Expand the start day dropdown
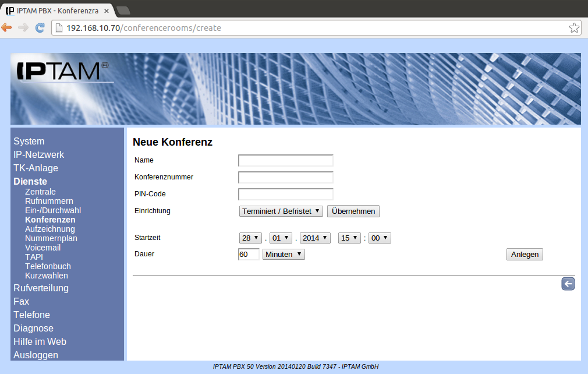 click(250, 238)
